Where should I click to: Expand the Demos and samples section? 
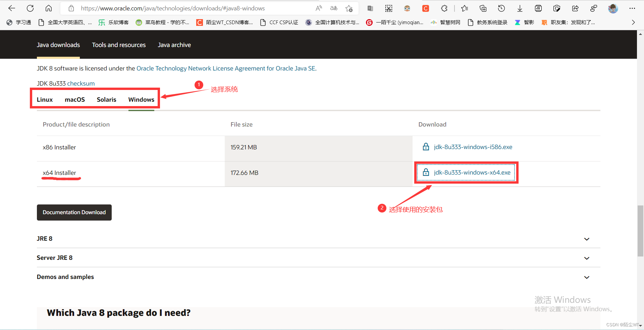pos(319,277)
